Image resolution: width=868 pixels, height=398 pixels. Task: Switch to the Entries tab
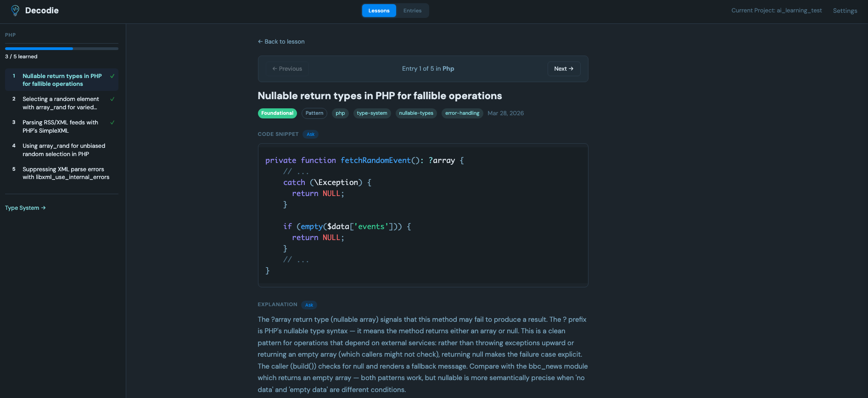[x=412, y=10]
